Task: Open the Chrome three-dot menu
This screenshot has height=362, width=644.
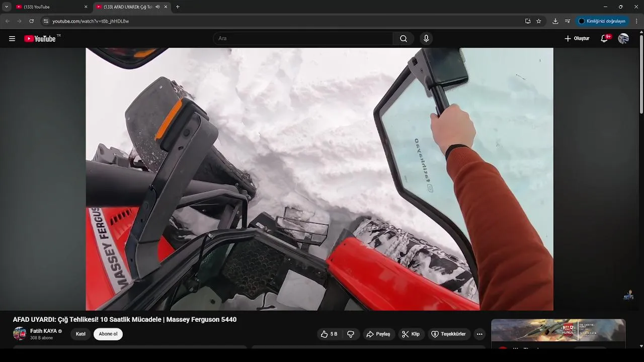Action: coord(637,21)
